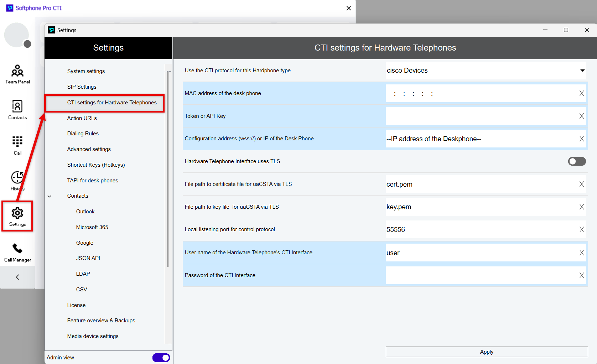Screen dimensions: 597x364
Task: Open the Hardphone type dropdown
Action: 486,71
